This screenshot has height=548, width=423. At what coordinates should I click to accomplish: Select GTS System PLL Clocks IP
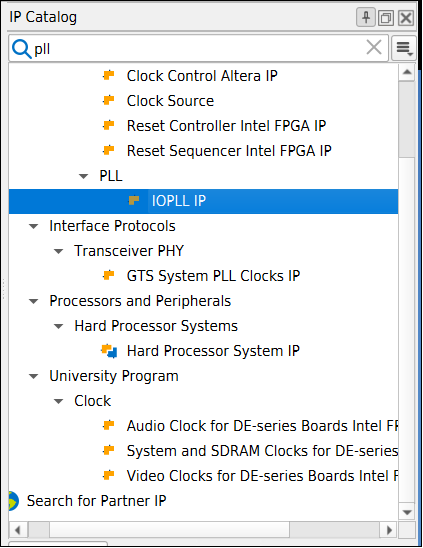tap(213, 276)
